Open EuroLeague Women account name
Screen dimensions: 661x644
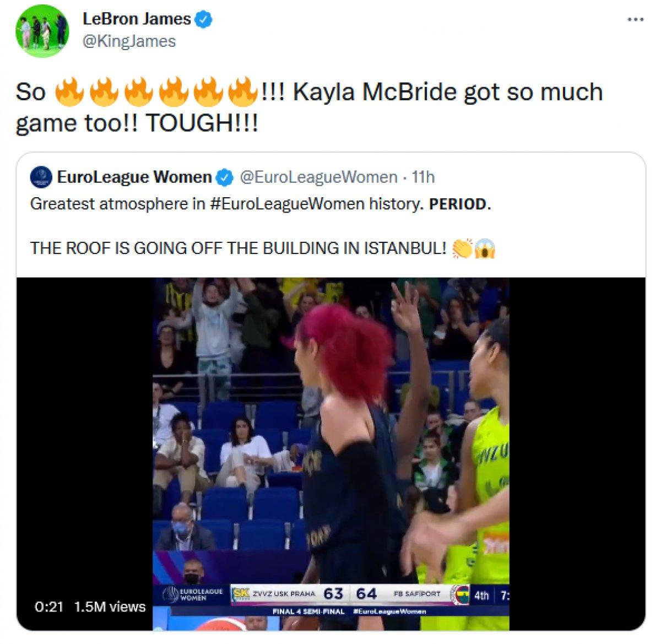[134, 177]
